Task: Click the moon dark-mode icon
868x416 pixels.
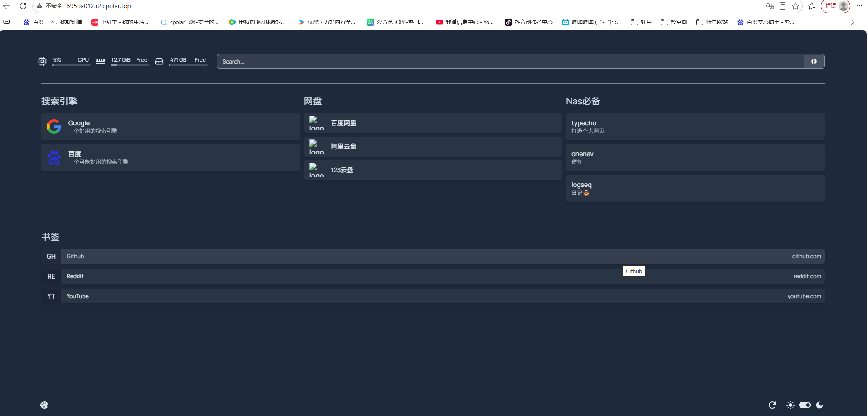Action: 819,405
